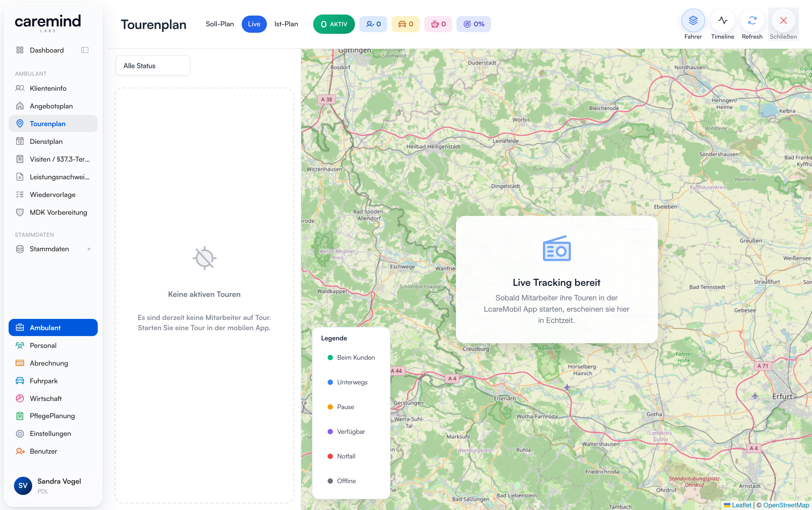Switch to Personal module
This screenshot has height=510, width=812.
click(x=53, y=345)
